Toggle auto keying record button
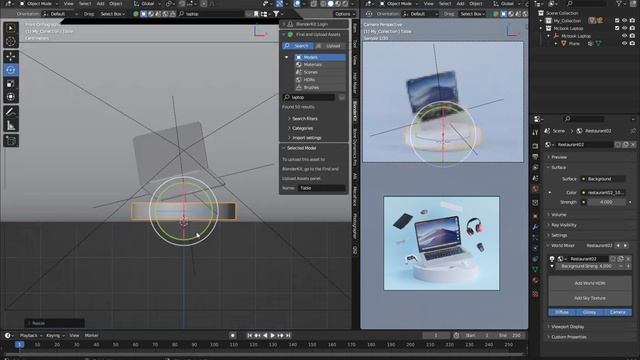This screenshot has height=360, width=640. 233,336
